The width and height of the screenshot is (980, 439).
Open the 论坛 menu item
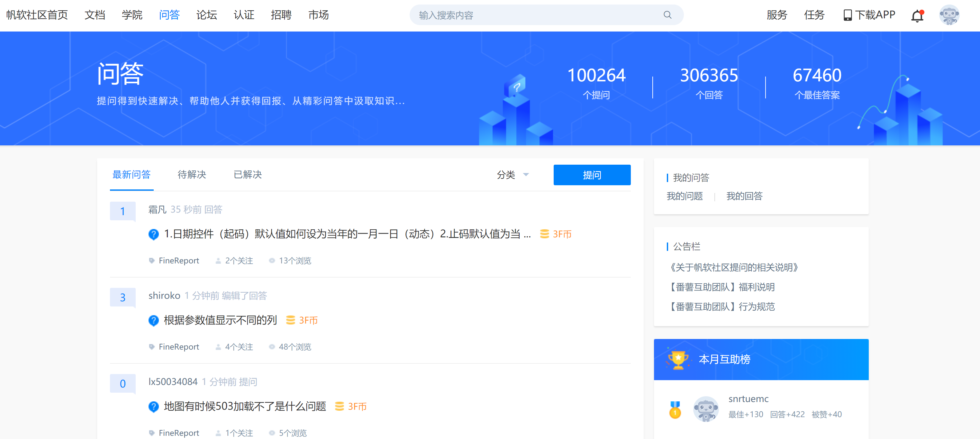206,15
